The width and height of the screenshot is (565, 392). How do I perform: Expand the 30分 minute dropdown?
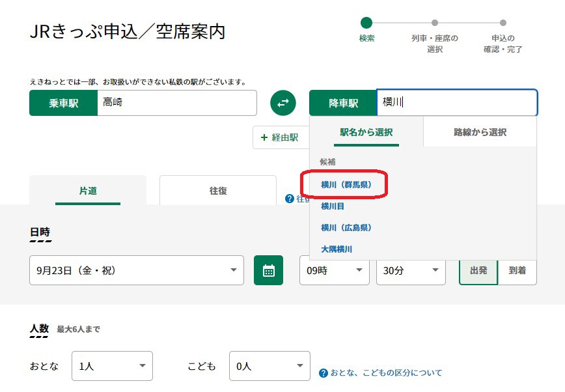point(411,270)
